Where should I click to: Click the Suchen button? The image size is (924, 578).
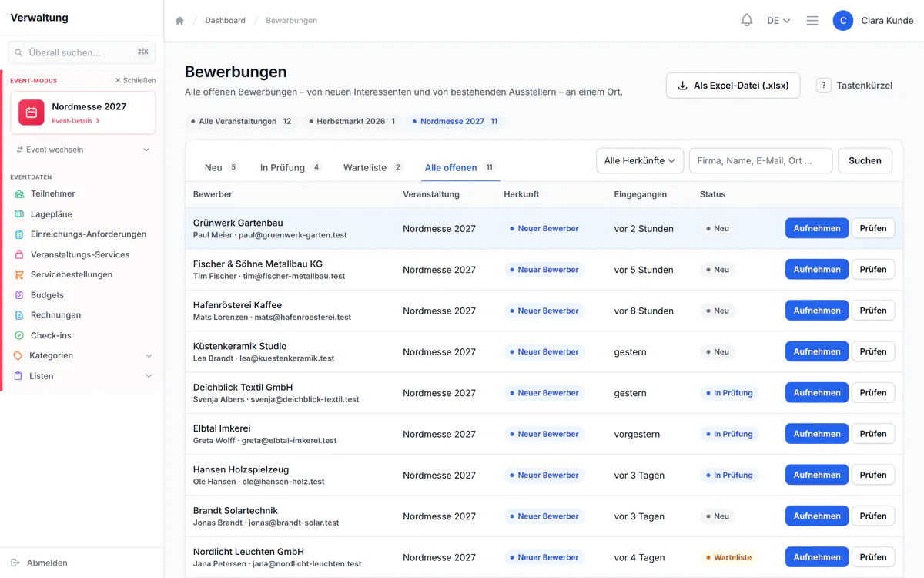(x=865, y=160)
